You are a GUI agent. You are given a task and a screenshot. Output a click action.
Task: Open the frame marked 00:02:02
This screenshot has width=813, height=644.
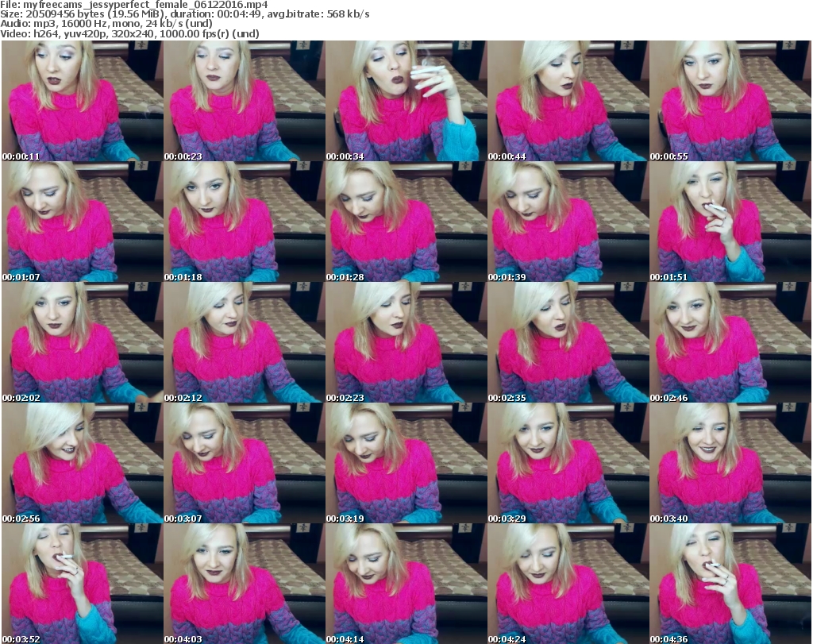click(x=82, y=342)
